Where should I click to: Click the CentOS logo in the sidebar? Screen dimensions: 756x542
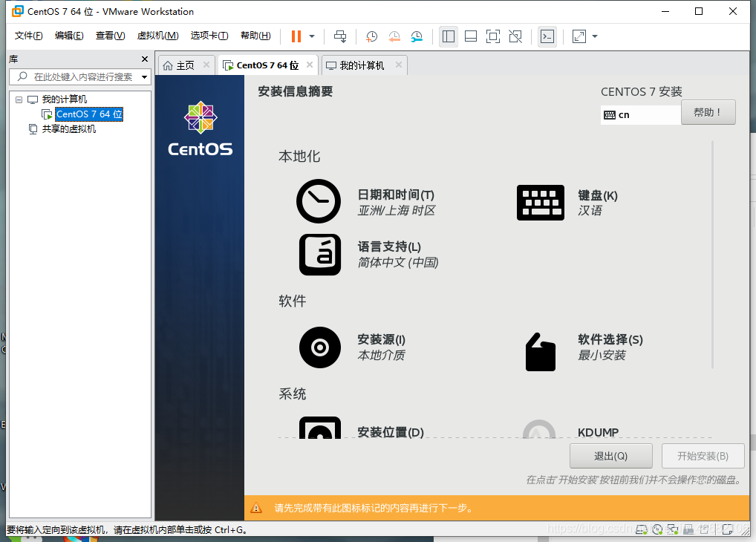pyautogui.click(x=200, y=128)
